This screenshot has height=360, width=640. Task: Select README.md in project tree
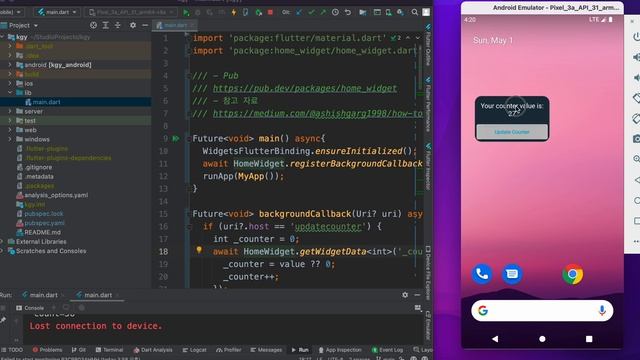[42, 232]
